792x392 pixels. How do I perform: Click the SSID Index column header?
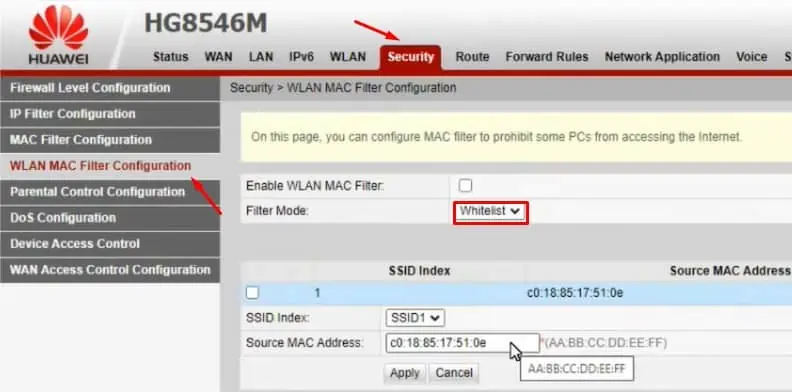click(x=419, y=271)
